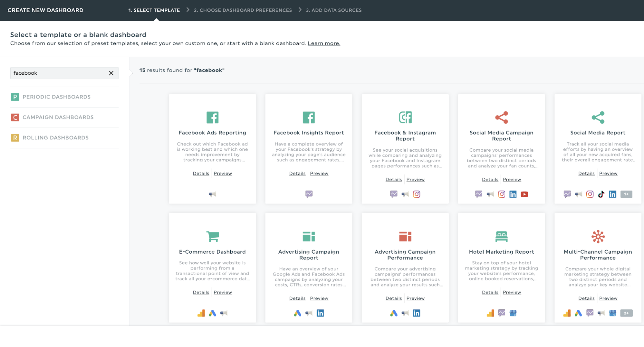Go to step 2. Choose Dashboard Preferences
This screenshot has height=347, width=644.
coord(243,10)
